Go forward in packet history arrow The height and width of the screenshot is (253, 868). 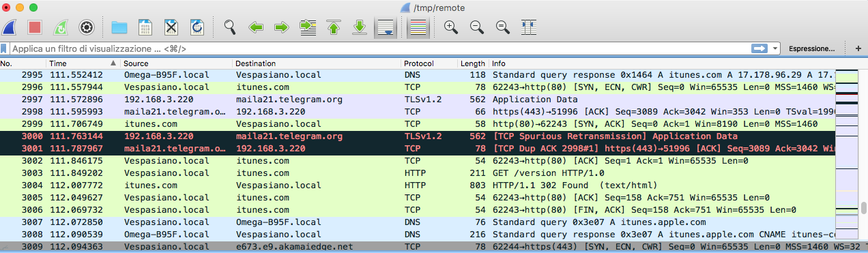[x=281, y=27]
